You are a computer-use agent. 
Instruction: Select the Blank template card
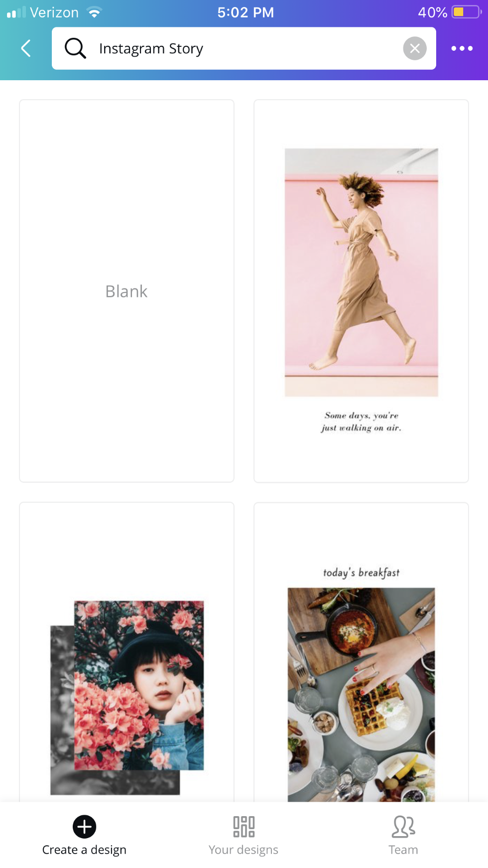tap(126, 291)
